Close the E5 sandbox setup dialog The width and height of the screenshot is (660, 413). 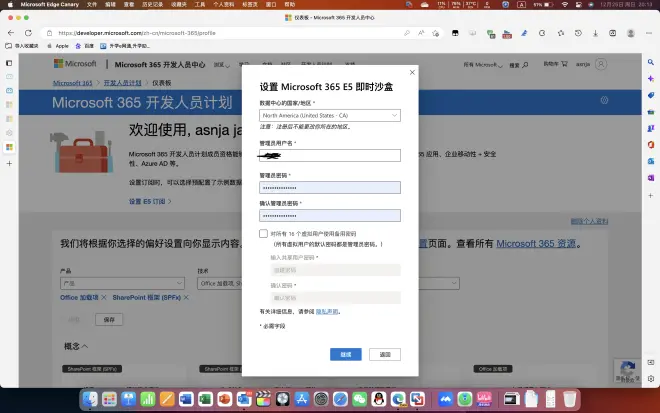coord(412,72)
